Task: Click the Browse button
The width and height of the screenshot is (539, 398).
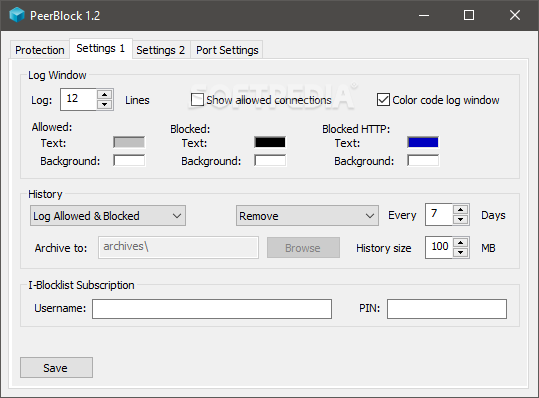Action: pyautogui.click(x=303, y=247)
